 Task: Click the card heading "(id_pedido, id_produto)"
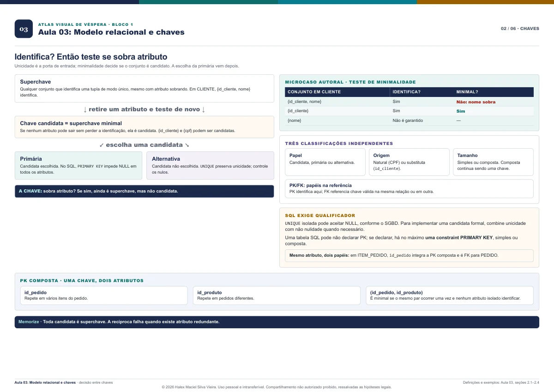(397, 293)
